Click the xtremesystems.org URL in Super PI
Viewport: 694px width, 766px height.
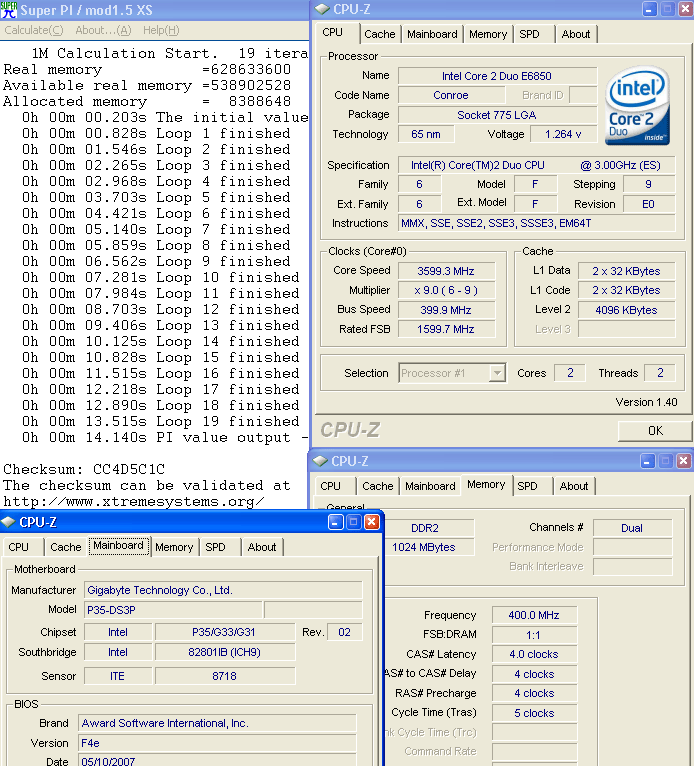coord(134,502)
